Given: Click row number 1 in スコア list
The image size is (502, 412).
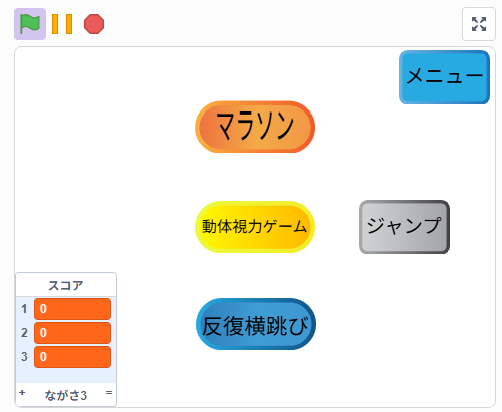Looking at the screenshot, I should pos(24,309).
